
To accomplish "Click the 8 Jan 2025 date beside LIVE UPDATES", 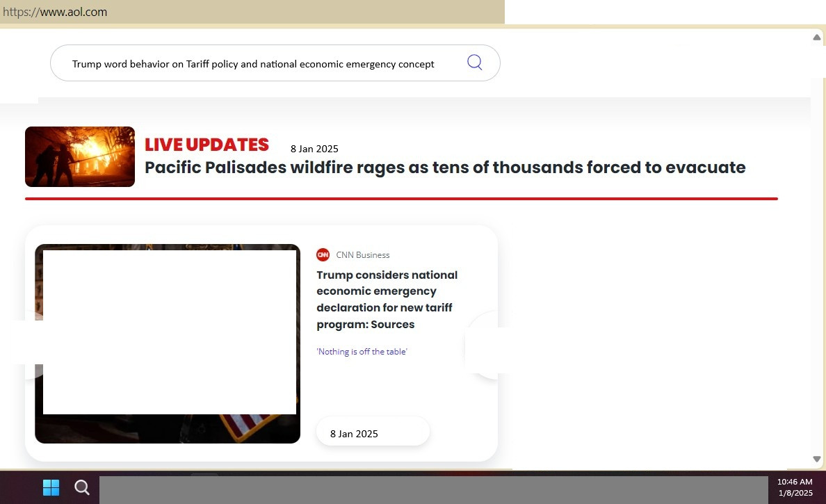I will 314,149.
